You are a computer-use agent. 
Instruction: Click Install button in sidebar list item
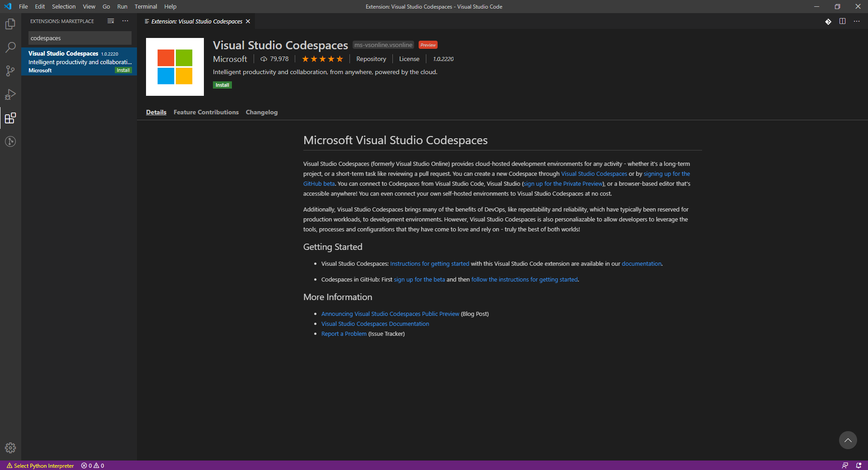pos(123,70)
